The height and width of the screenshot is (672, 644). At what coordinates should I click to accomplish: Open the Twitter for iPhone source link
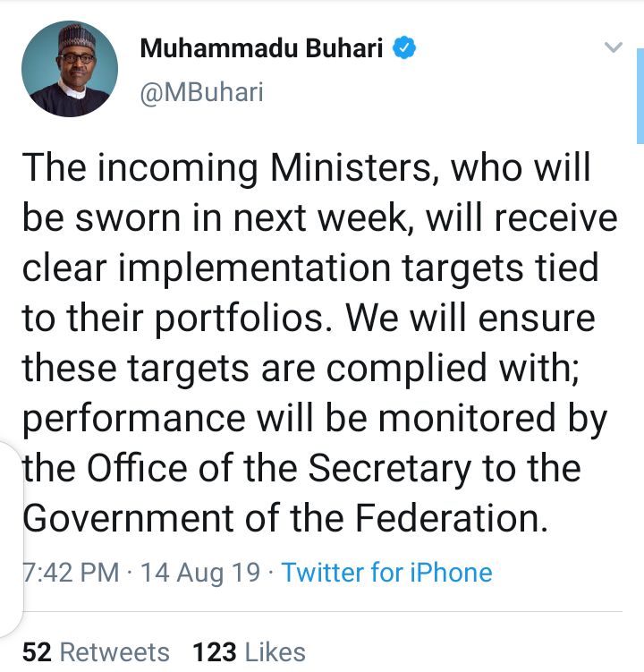pyautogui.click(x=386, y=572)
